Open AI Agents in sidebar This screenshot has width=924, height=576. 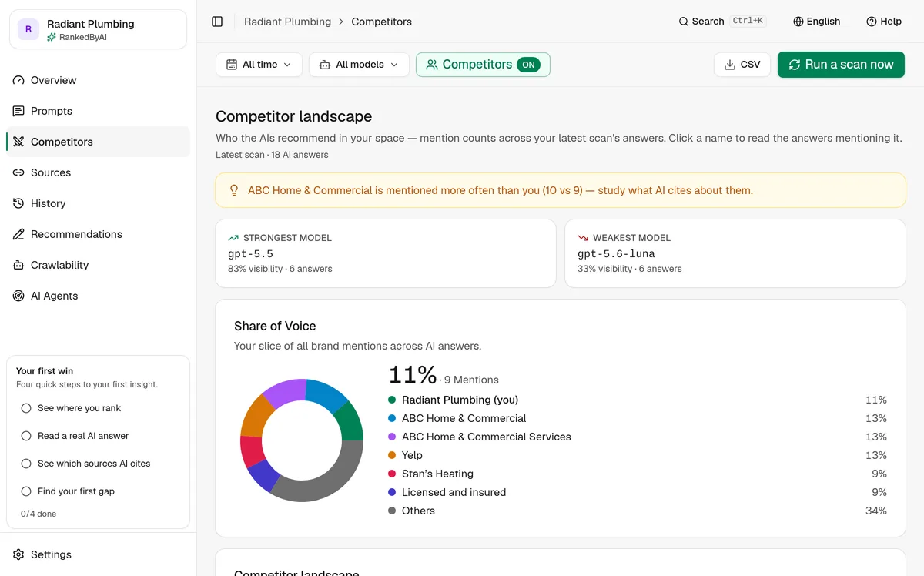98,296
